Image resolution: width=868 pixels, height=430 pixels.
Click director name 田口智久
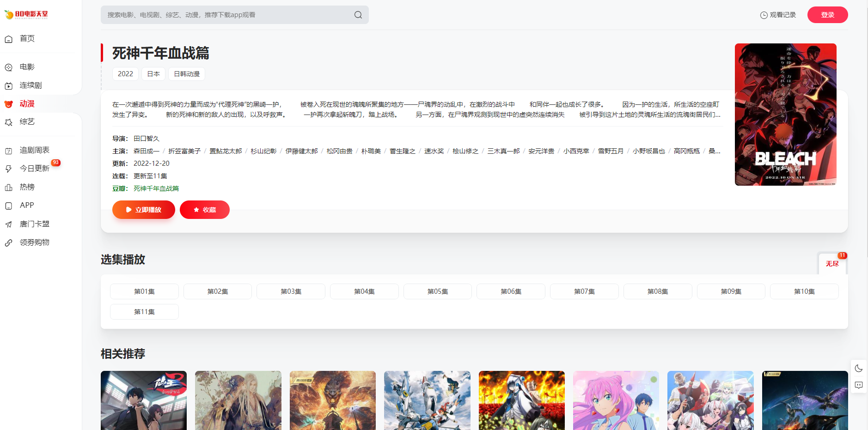(x=147, y=139)
